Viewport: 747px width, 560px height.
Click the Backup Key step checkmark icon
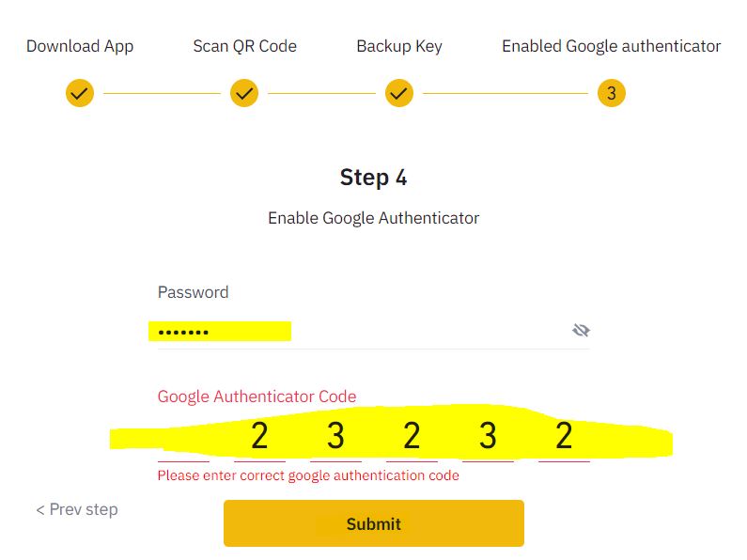click(x=399, y=93)
